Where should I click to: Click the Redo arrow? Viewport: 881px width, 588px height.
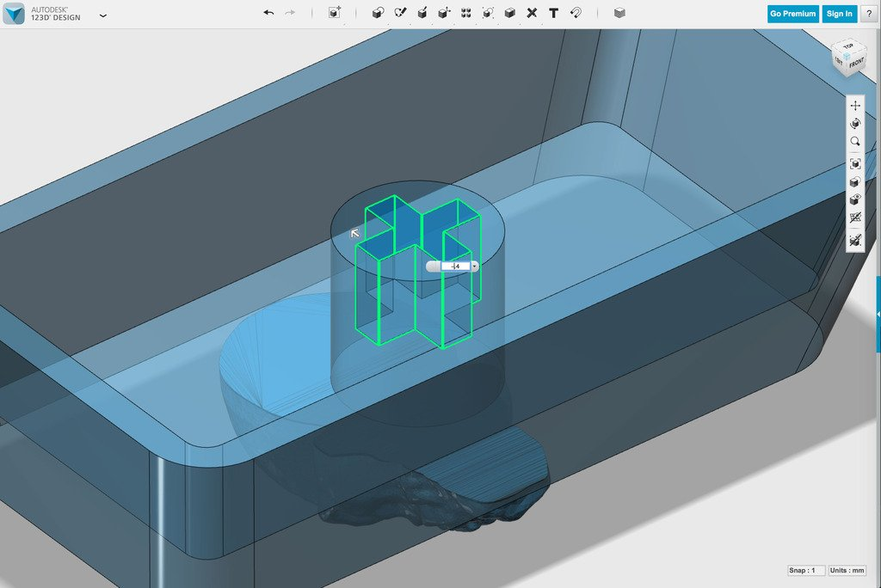[x=290, y=12]
